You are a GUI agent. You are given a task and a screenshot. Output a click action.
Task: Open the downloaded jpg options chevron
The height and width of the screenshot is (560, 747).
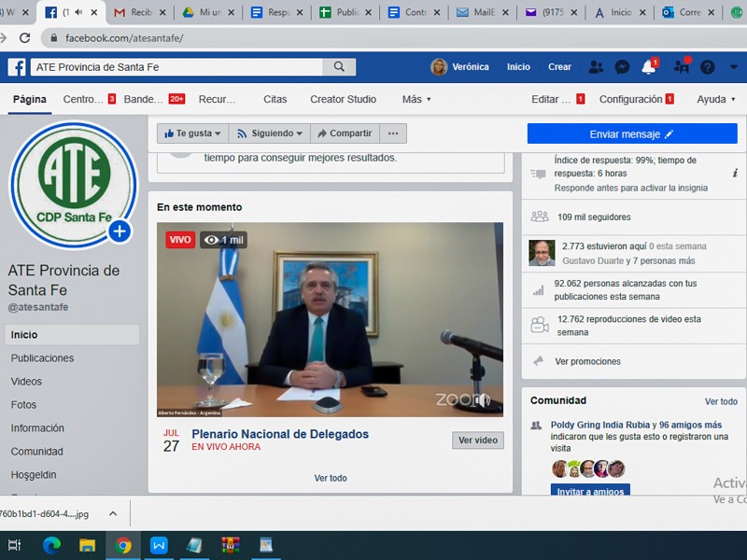click(113, 513)
